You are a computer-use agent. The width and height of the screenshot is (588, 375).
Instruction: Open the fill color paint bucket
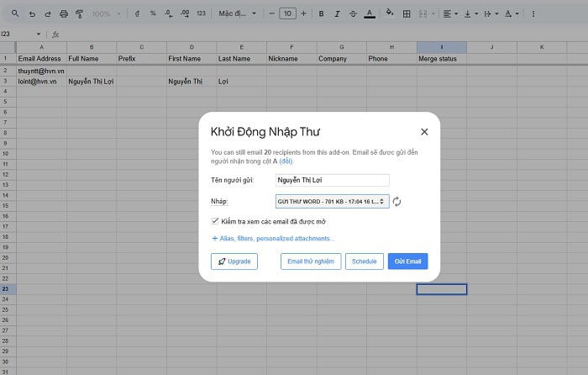tap(389, 14)
